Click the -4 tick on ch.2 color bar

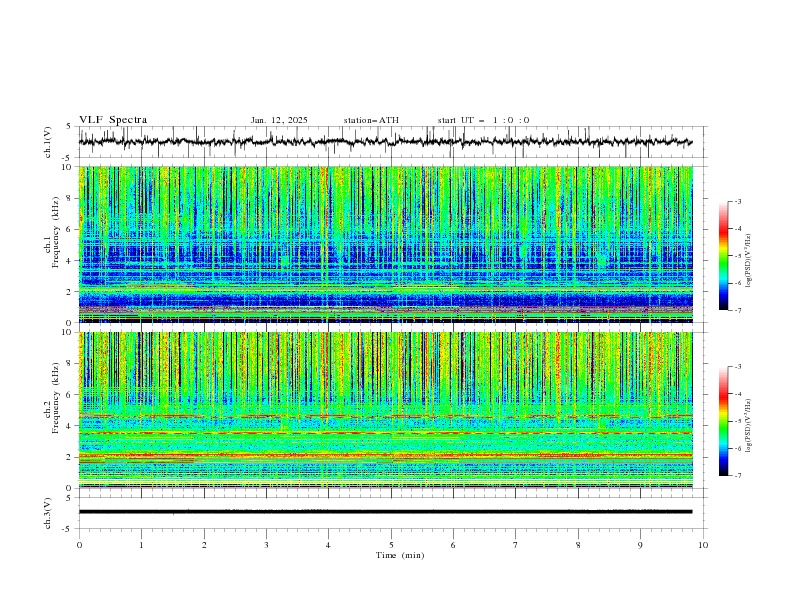[737, 394]
